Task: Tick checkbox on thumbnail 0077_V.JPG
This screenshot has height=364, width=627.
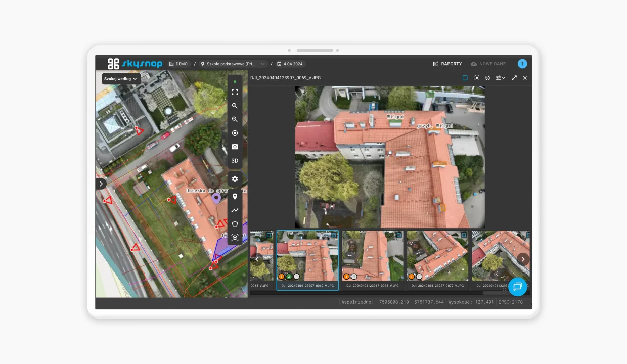Action: click(464, 235)
